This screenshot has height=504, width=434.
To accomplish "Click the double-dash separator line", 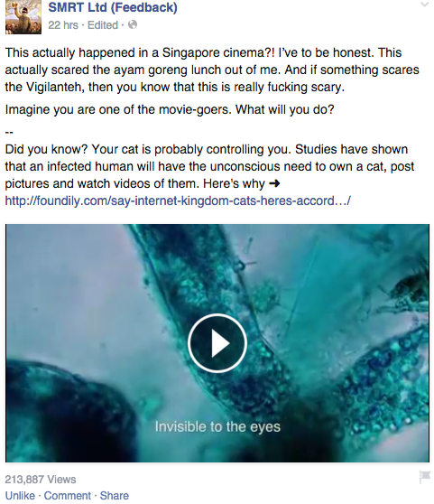I will (9, 131).
